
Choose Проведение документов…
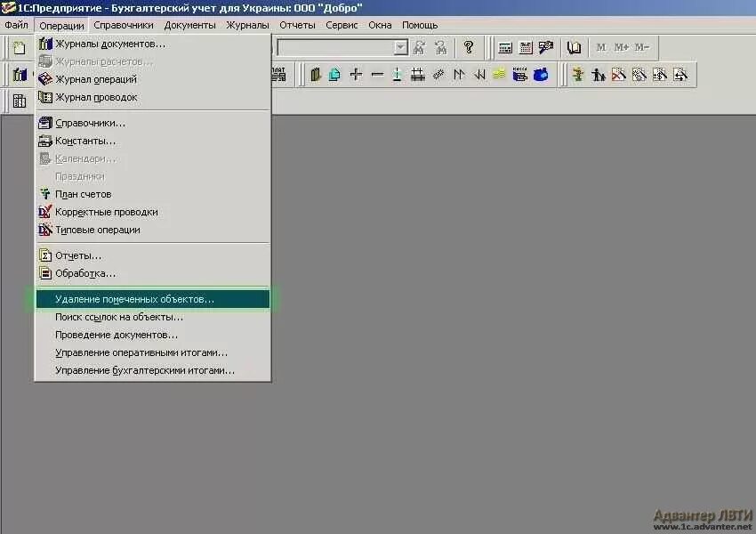[x=152, y=335]
